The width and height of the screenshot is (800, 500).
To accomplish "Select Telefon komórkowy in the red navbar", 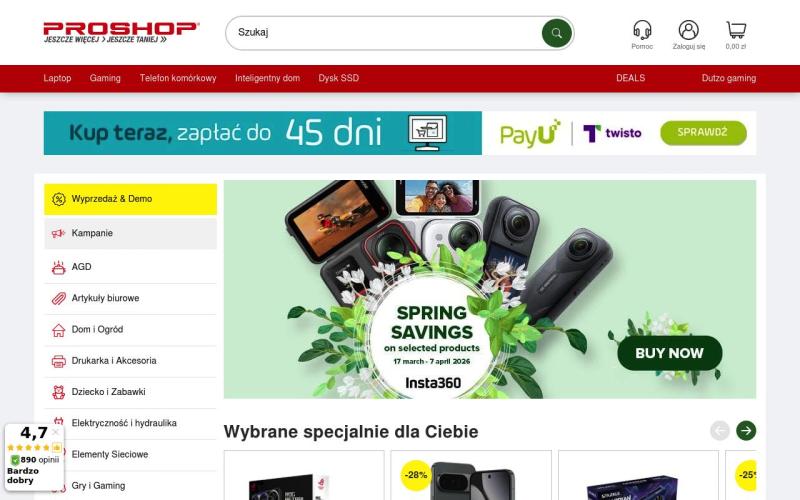I will click(178, 78).
